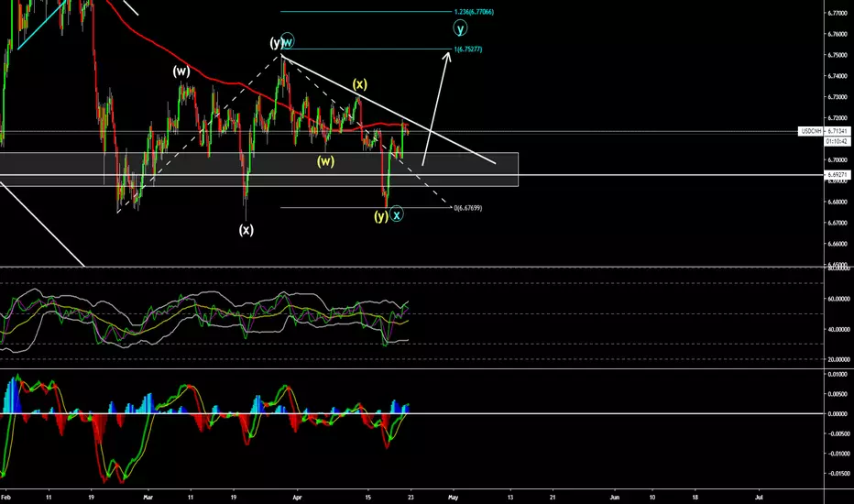
Task: Click 6.73000 on the price axis
Action: 837,97
